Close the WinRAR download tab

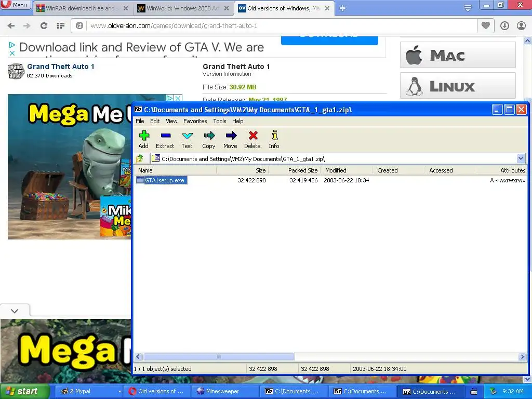126,8
